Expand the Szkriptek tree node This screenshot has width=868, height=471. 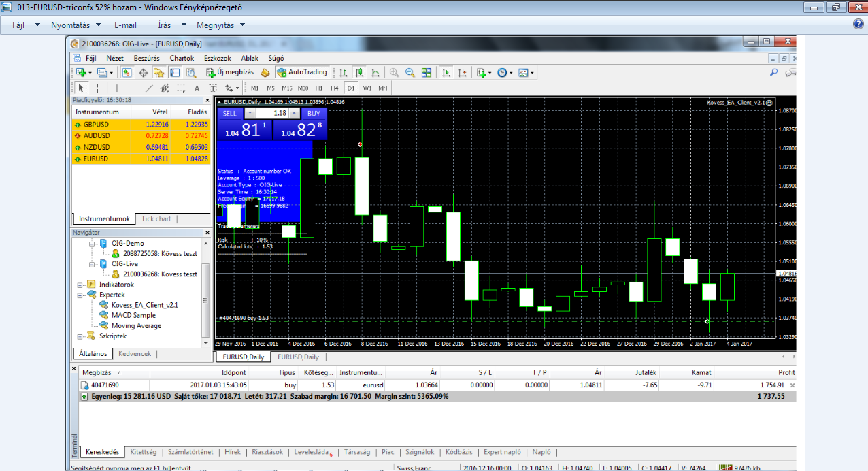point(80,336)
